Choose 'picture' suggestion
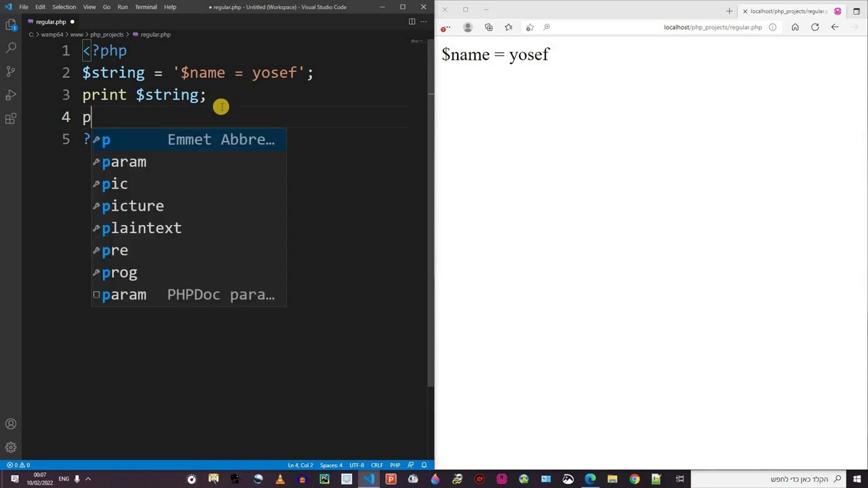Viewport: 868px width, 488px height. tap(189, 206)
